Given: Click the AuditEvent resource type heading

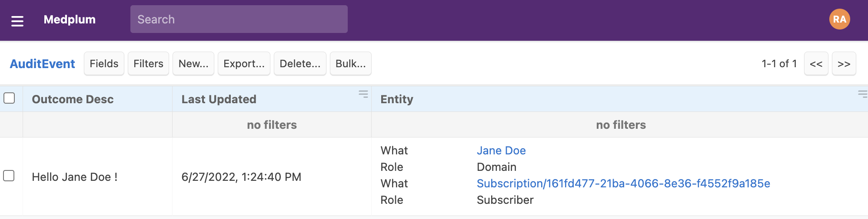Looking at the screenshot, I should [x=43, y=64].
